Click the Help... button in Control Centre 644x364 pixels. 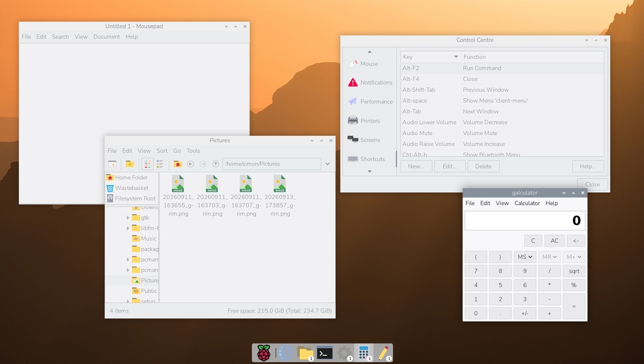pyautogui.click(x=588, y=166)
